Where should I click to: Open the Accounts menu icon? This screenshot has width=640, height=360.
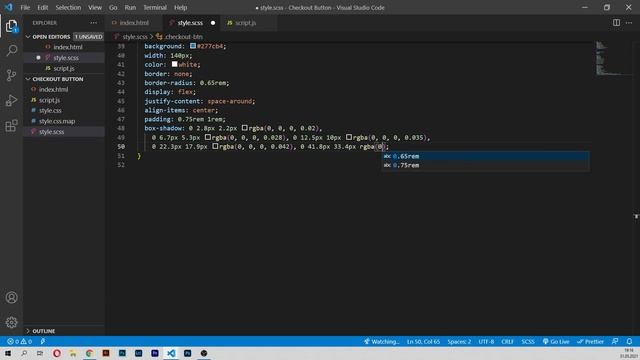point(11,298)
